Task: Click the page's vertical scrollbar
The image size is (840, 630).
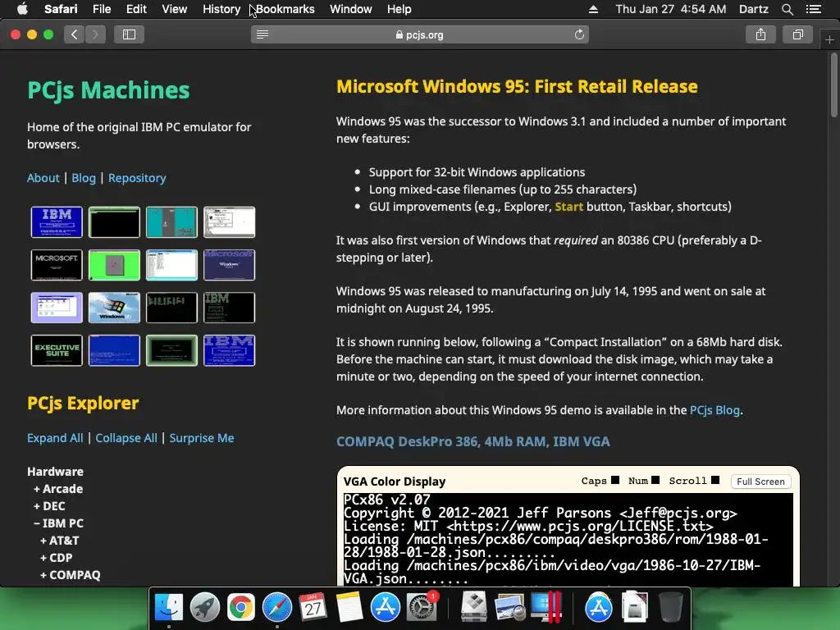Action: [x=833, y=85]
